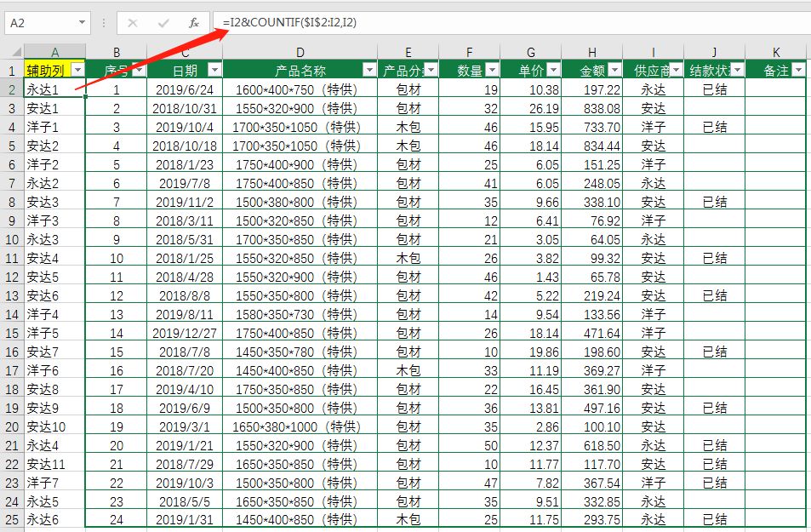Open filter dropdown for 备注 column
Viewport: 811px width, 532px height.
pos(797,70)
